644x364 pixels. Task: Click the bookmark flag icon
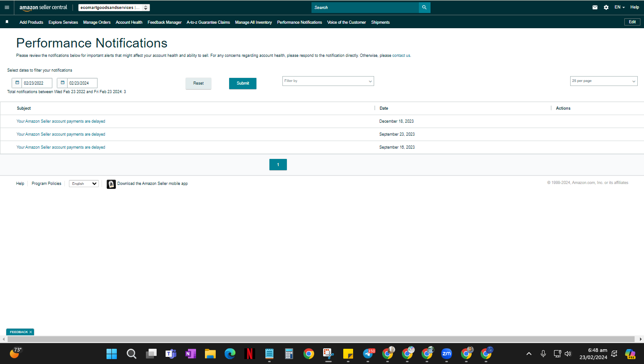point(7,22)
